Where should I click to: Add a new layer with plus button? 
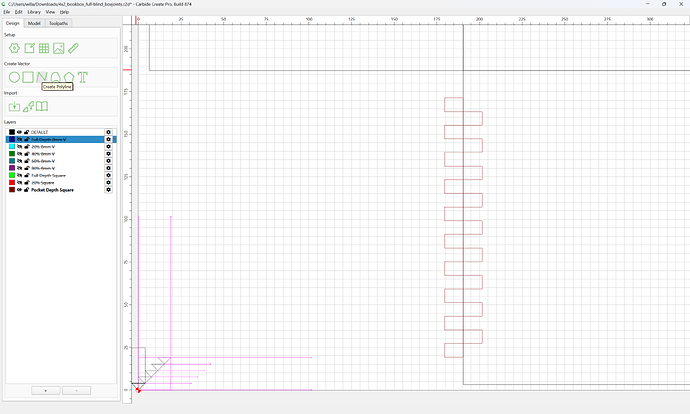pos(46,391)
